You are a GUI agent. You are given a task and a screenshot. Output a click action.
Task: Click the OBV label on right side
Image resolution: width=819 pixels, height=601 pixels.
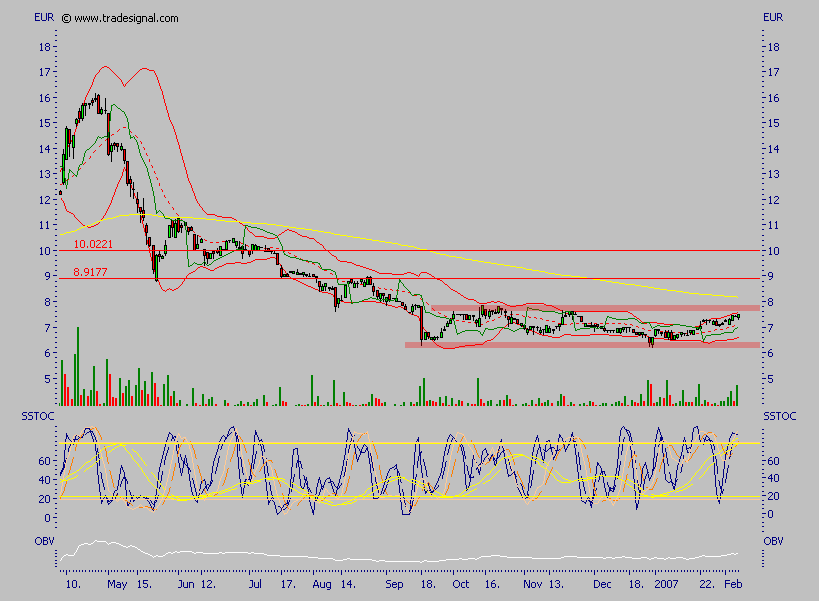pos(774,540)
